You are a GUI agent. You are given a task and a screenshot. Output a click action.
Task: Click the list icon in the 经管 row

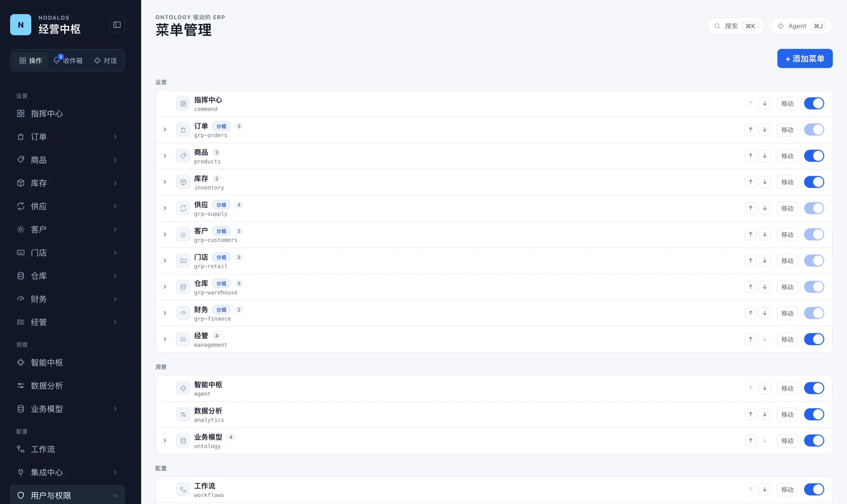click(x=183, y=339)
